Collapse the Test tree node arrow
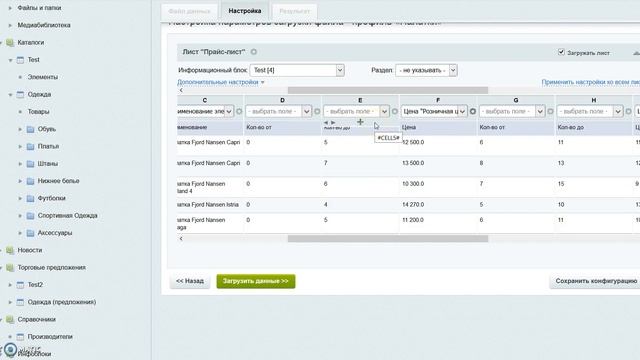The width and height of the screenshot is (640, 360). 10,60
